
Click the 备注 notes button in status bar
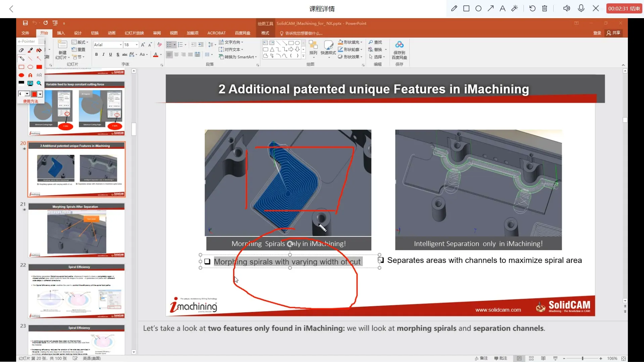[481, 358]
